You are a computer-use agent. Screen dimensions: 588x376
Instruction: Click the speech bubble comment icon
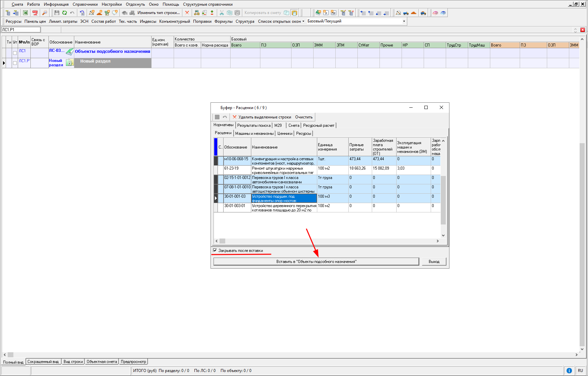click(115, 13)
